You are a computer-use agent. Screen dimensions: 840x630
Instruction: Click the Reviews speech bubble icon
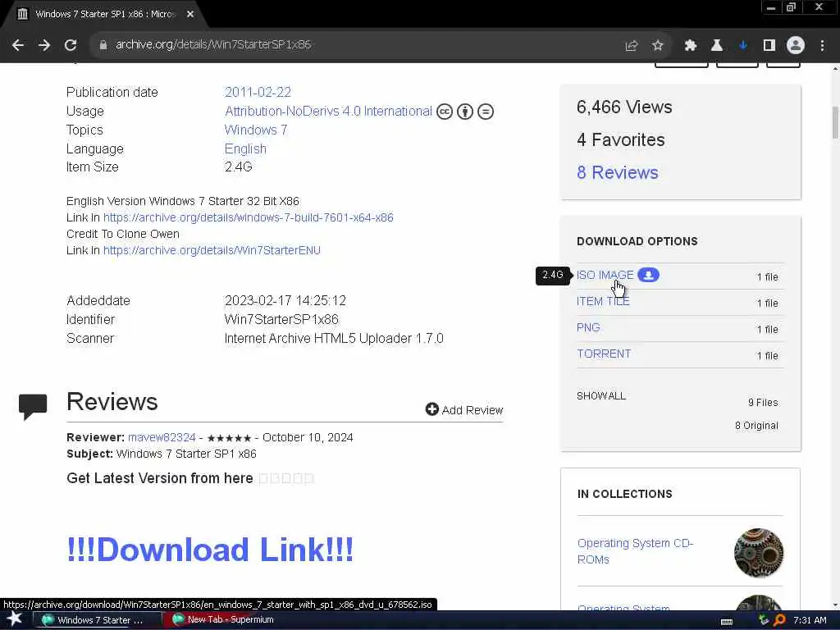point(33,407)
